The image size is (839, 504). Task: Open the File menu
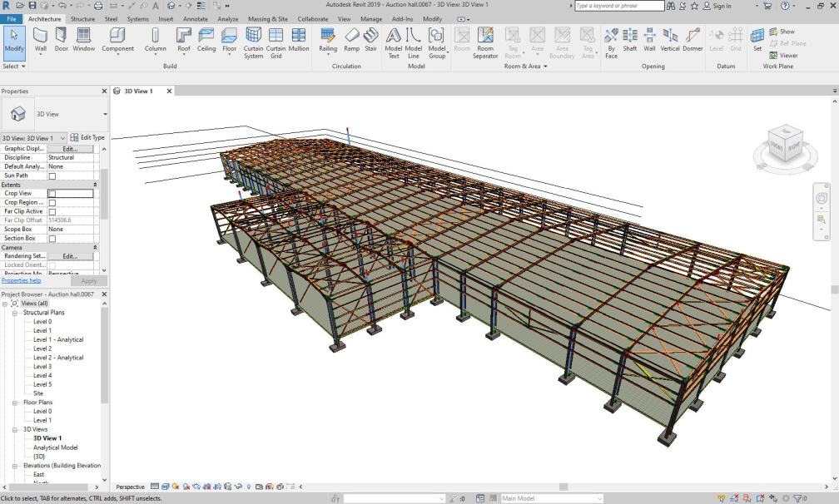click(x=12, y=18)
